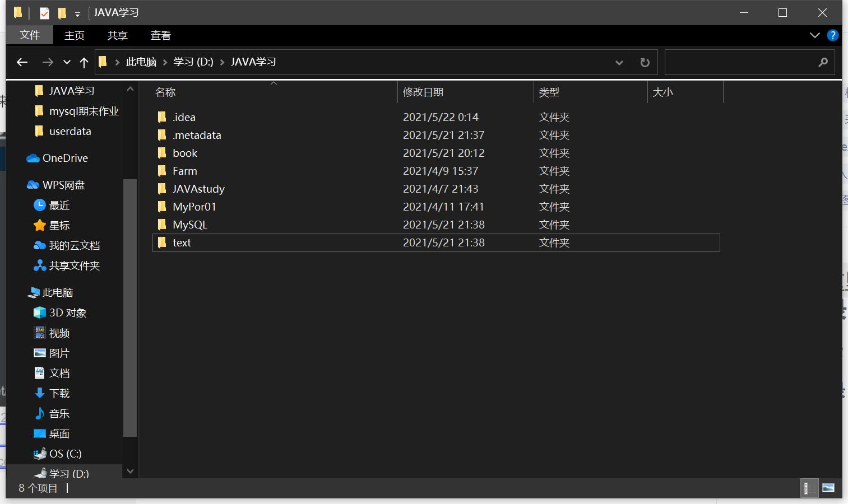
Task: Click the New Folder quick access icon
Action: [x=62, y=12]
